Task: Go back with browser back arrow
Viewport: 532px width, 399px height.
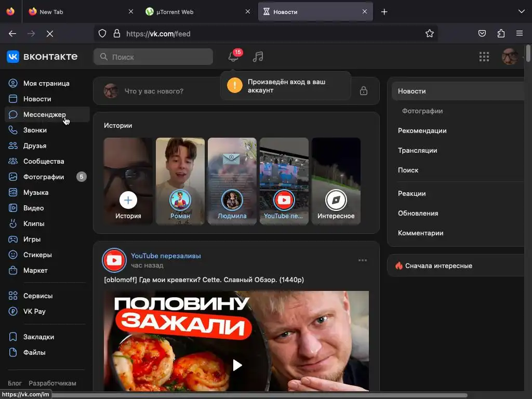Action: [12, 34]
